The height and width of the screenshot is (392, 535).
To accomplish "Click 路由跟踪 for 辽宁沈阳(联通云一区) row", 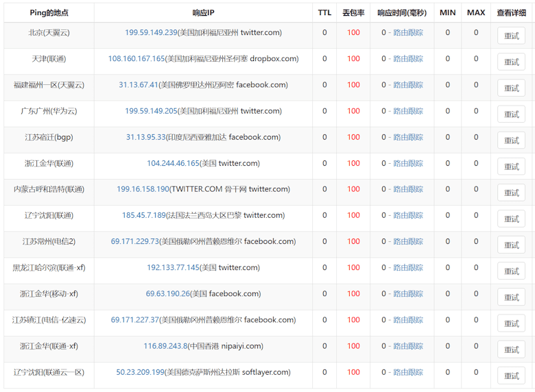I will click(x=408, y=372).
